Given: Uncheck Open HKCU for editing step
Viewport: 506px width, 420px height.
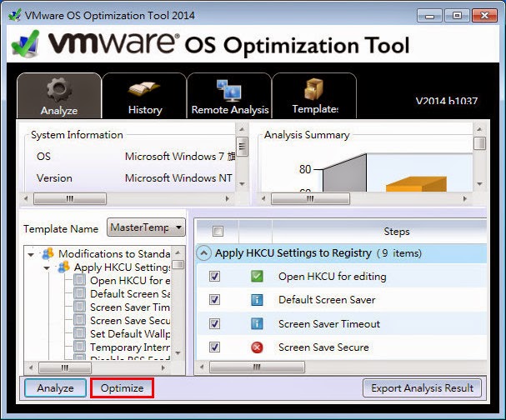Looking at the screenshot, I should (214, 277).
